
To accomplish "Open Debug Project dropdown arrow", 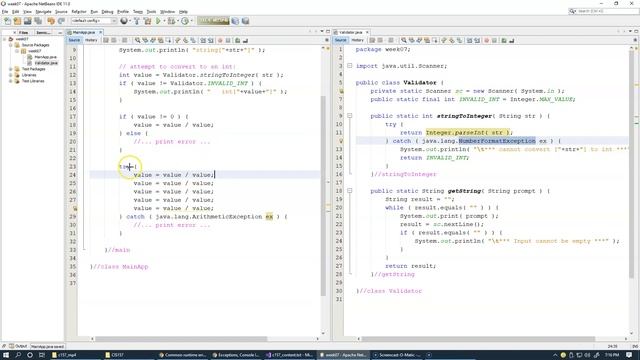I will tap(178, 21).
